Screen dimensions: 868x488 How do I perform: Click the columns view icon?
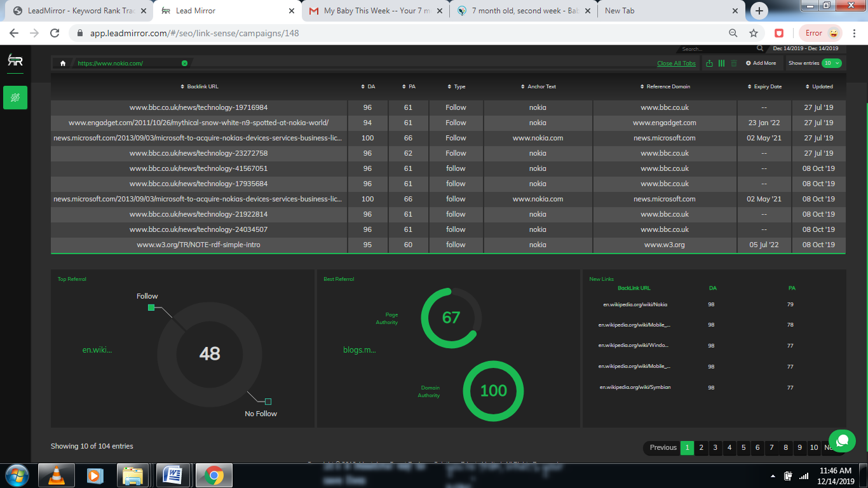pyautogui.click(x=721, y=63)
